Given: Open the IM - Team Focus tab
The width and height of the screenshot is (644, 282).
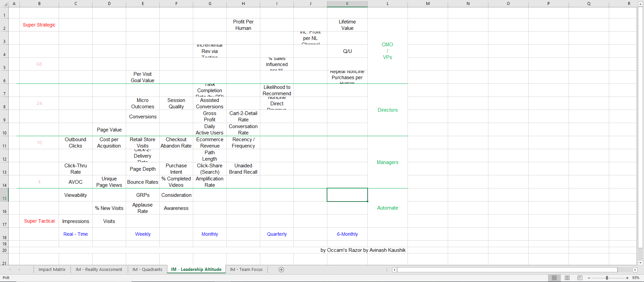Looking at the screenshot, I should pyautogui.click(x=247, y=270).
